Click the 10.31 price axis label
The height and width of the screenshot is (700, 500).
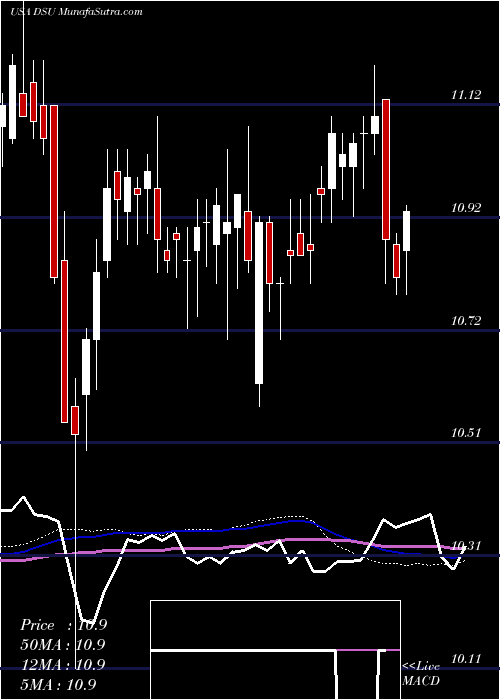click(466, 546)
